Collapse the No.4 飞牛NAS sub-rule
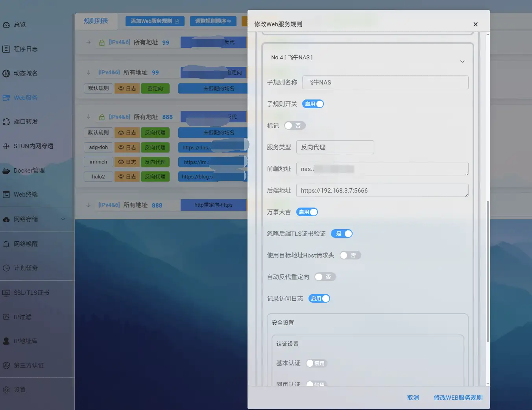This screenshot has height=410, width=532. (x=462, y=61)
